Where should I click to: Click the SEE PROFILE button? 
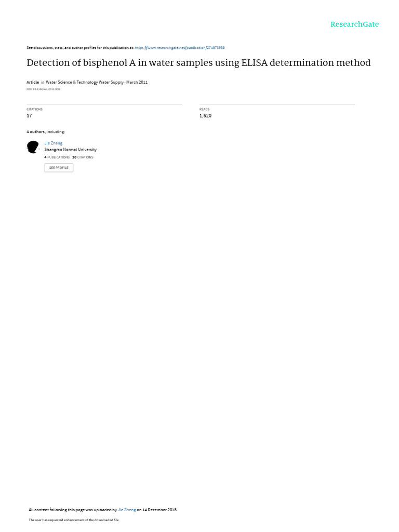[59, 168]
